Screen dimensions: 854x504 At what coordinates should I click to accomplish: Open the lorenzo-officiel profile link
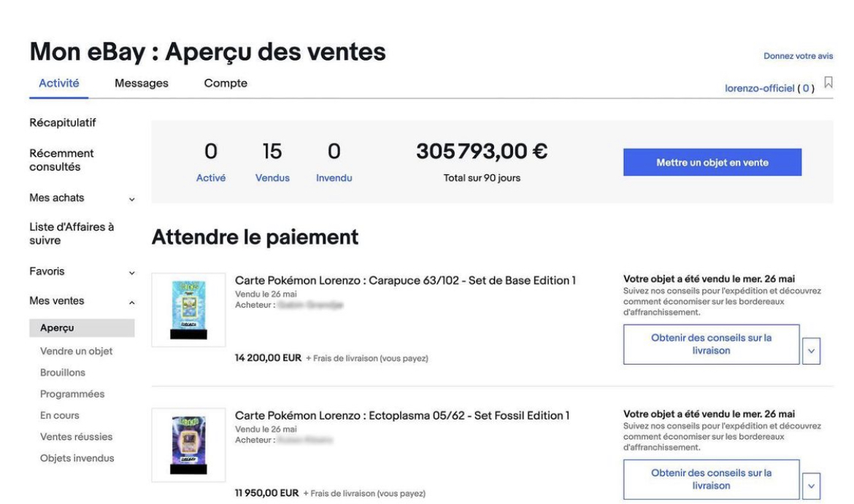point(759,88)
